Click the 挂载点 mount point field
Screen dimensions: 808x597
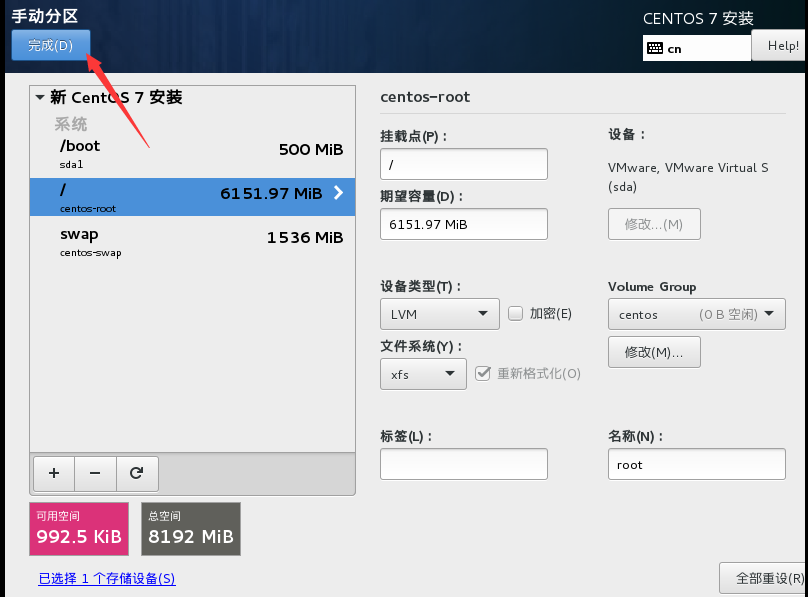pyautogui.click(x=464, y=164)
